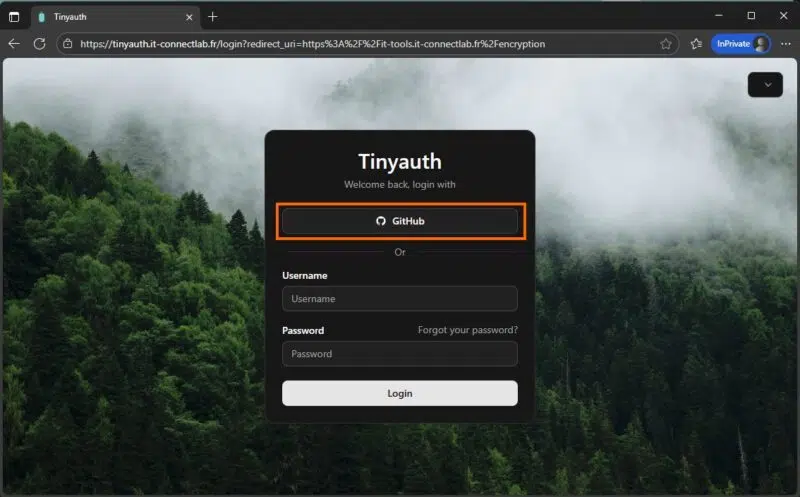The height and width of the screenshot is (497, 800).
Task: Select the URL in the address bar
Action: [x=312, y=44]
